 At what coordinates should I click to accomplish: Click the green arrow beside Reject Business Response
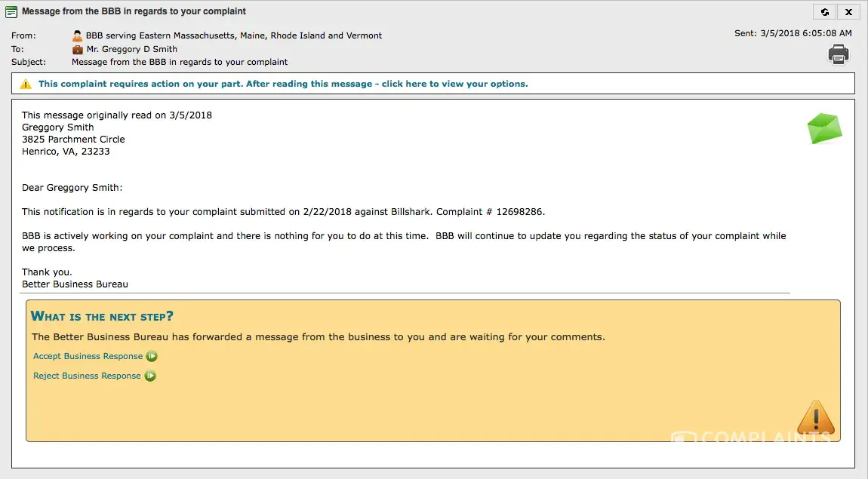coord(150,376)
